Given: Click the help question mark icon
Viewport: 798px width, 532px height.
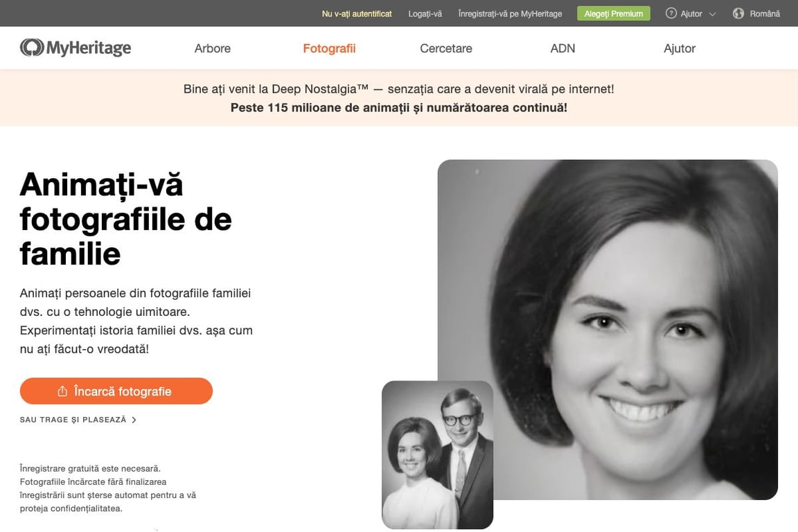Looking at the screenshot, I should 671,13.
